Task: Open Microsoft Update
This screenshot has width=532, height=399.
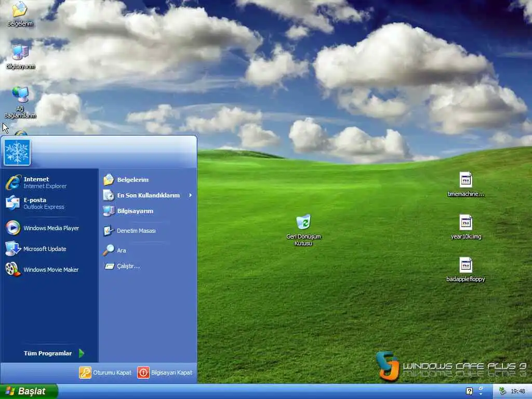Action: coord(49,249)
